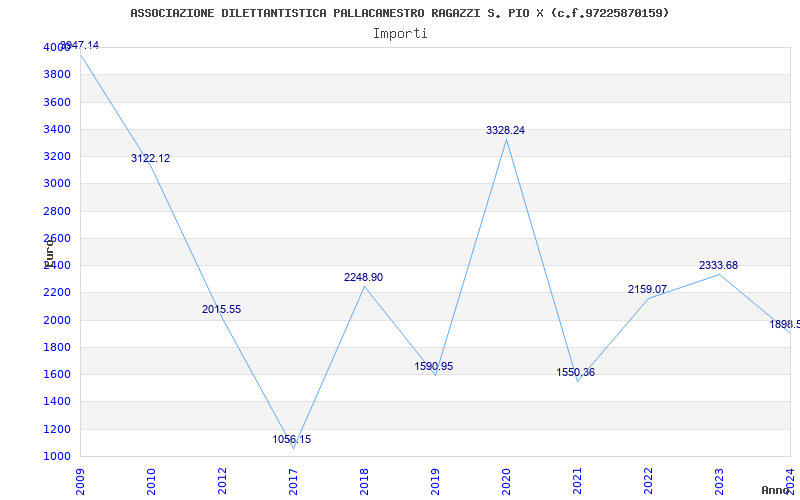Screen dimensions: 800x500
Task: Click the 1000 y-axis tick label
Action: tap(57, 456)
